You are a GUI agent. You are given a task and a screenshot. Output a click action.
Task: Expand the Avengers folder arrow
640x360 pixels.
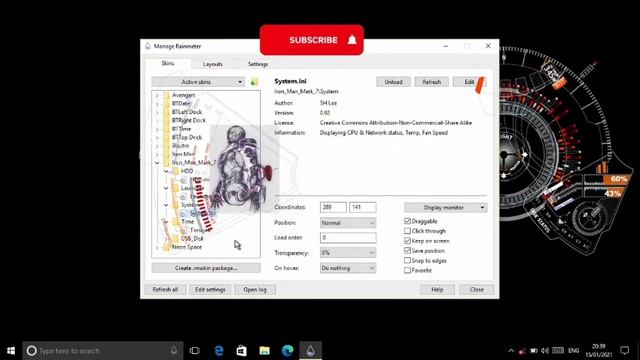tap(157, 95)
